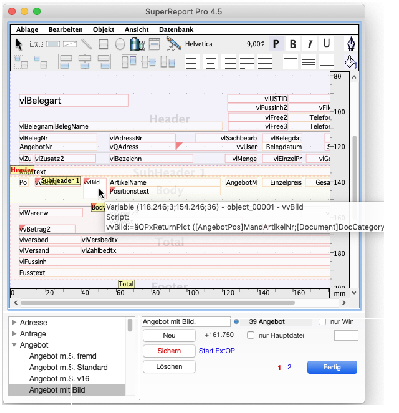Select the oval shape tool
The width and height of the screenshot is (399, 413).
[120, 44]
